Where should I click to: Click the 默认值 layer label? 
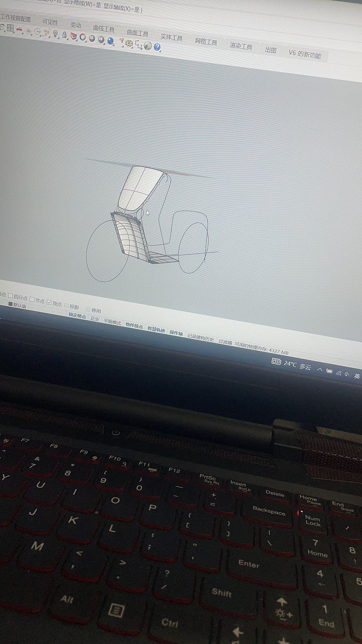click(x=20, y=306)
